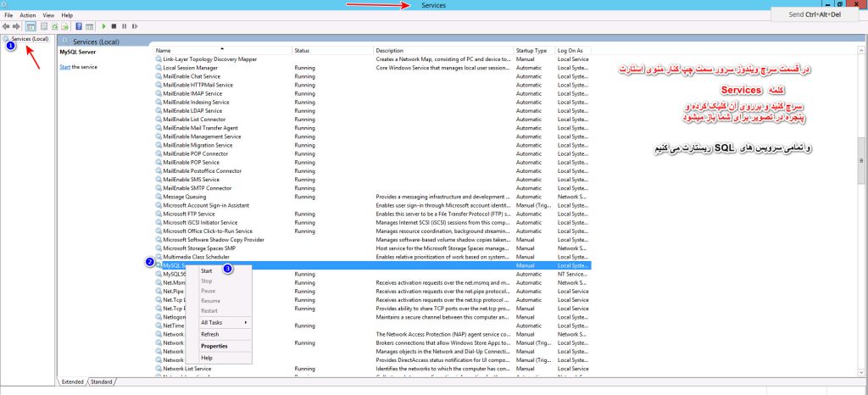Screen dimensions: 868x395
Task: Choose Help in the context menu
Action: [207, 358]
